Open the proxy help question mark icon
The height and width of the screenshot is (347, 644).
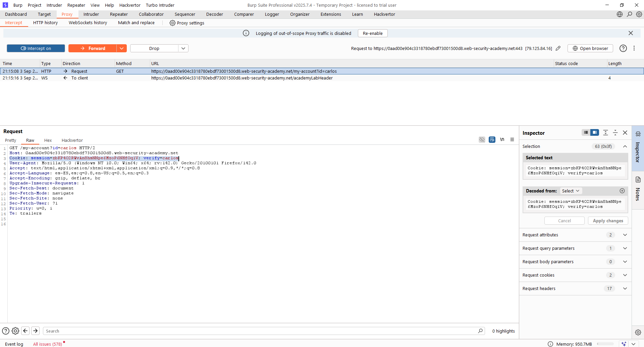(623, 48)
